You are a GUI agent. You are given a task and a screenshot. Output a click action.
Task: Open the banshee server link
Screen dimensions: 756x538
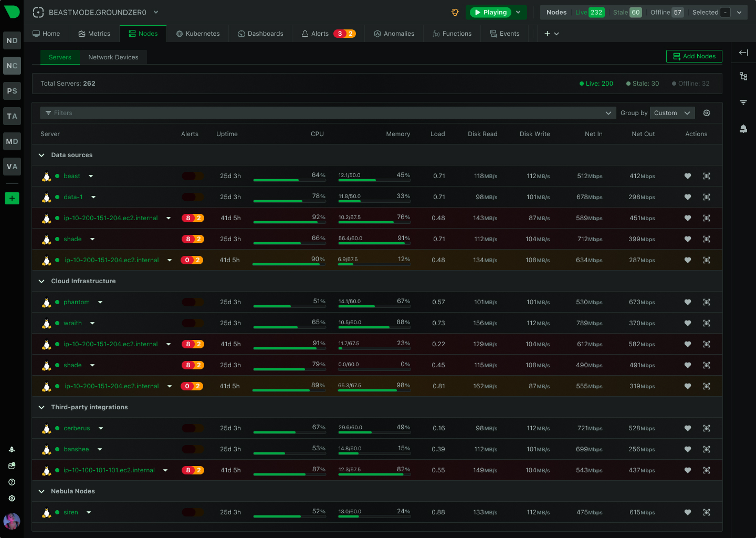[x=77, y=449]
